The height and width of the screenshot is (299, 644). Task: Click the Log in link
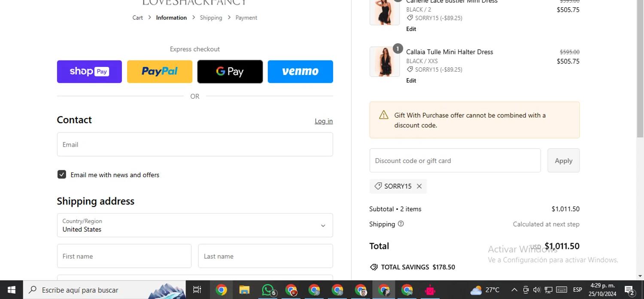coord(324,121)
